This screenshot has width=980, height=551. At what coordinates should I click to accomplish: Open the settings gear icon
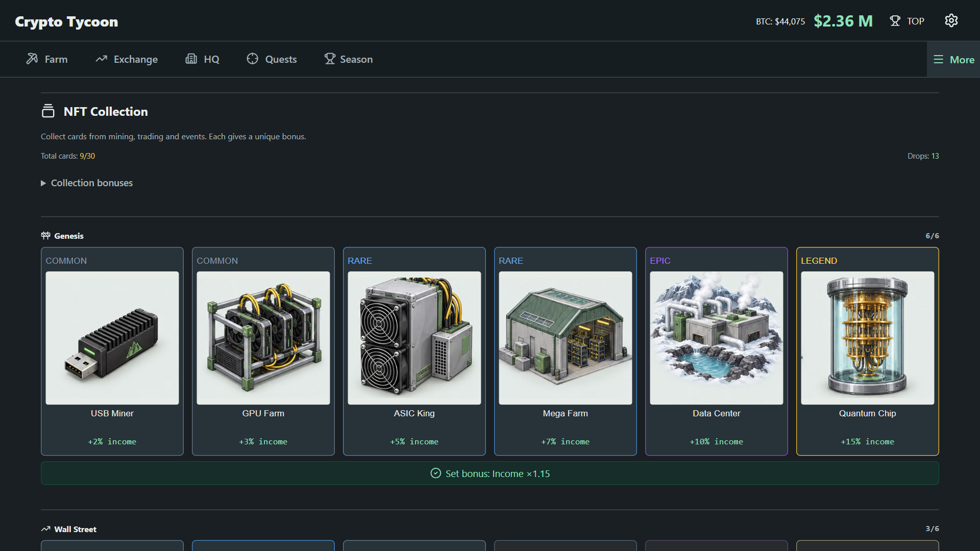[x=951, y=21]
